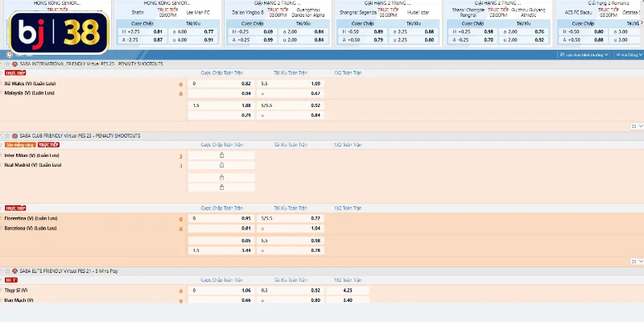Select over 5/5.5 odds 0.72 in Fiorentina match
This screenshot has width=644, height=322.
coord(291,218)
